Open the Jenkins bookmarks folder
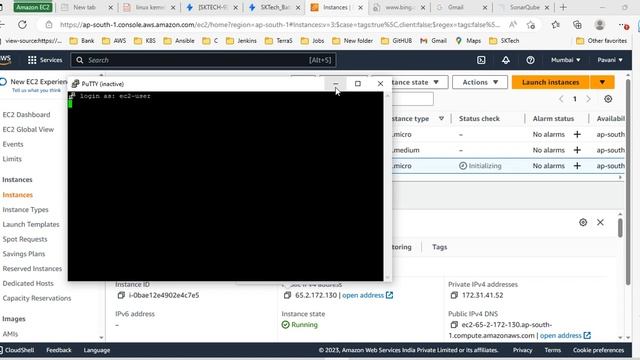Screen dimensions: 640x360 [241, 41]
